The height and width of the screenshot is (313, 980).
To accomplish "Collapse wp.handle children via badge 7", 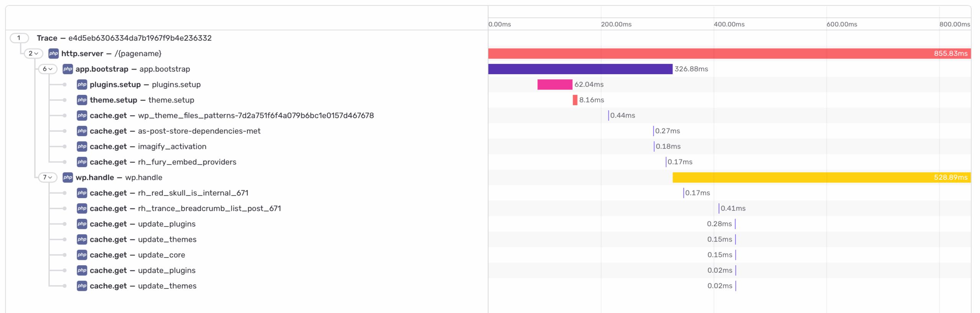I will tap(47, 178).
